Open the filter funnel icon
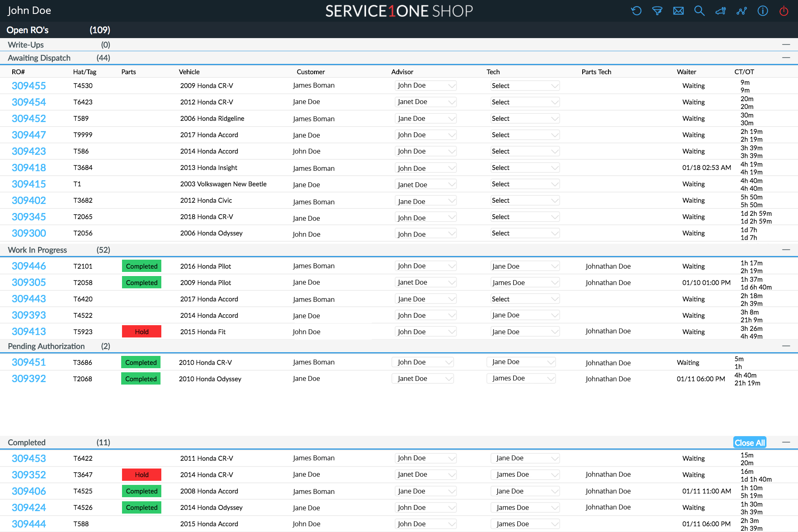Screen dimensions: 798x532 (657, 11)
